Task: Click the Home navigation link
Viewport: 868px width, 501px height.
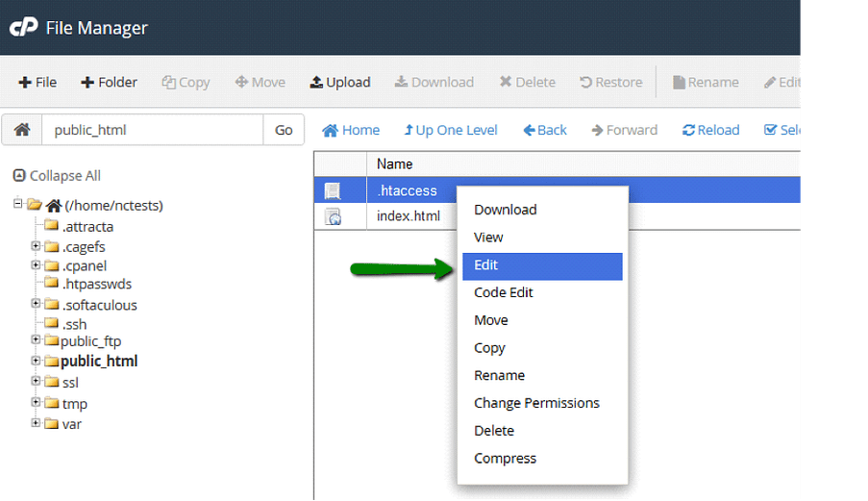Action: 351,130
